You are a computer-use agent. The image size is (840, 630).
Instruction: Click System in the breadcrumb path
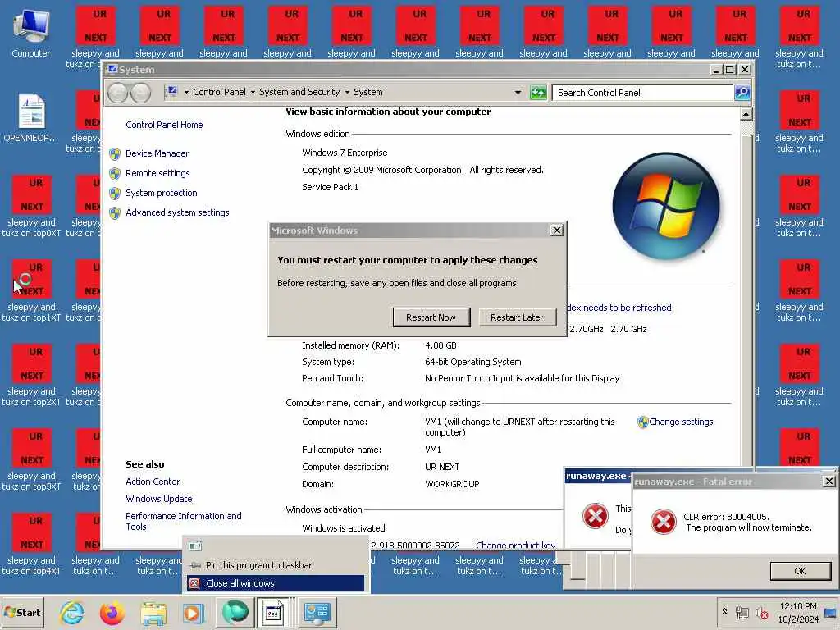pyautogui.click(x=368, y=92)
